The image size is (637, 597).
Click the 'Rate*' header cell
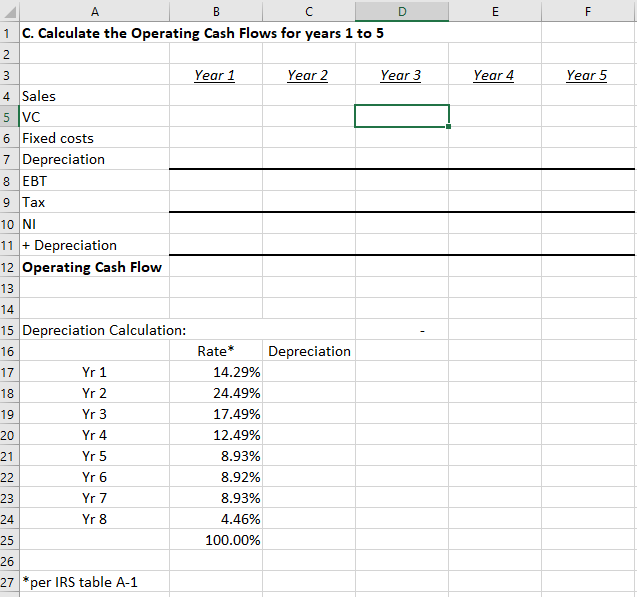click(x=216, y=351)
